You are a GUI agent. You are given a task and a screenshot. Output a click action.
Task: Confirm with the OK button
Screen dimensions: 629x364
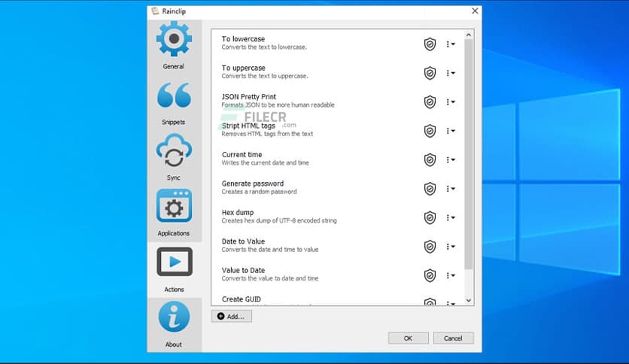(x=408, y=338)
